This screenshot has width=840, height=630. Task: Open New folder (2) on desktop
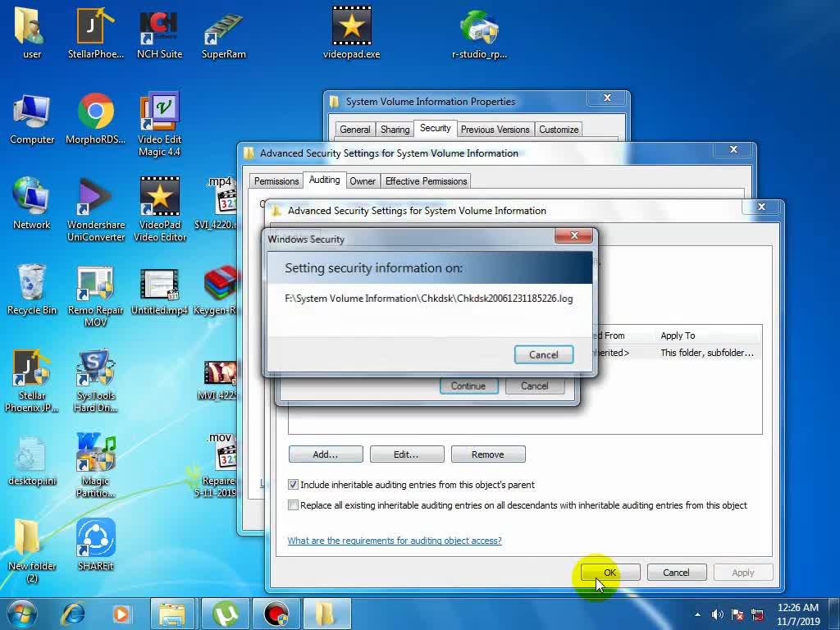click(32, 550)
